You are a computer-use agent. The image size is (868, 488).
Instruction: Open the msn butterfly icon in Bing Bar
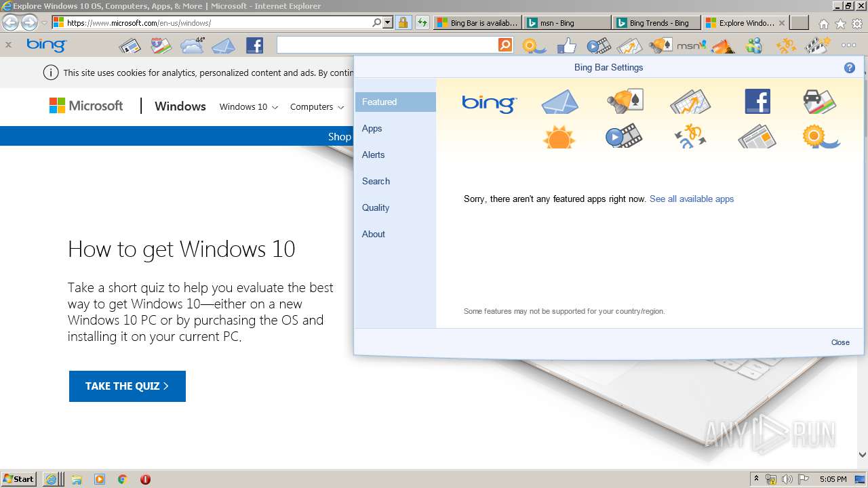692,45
